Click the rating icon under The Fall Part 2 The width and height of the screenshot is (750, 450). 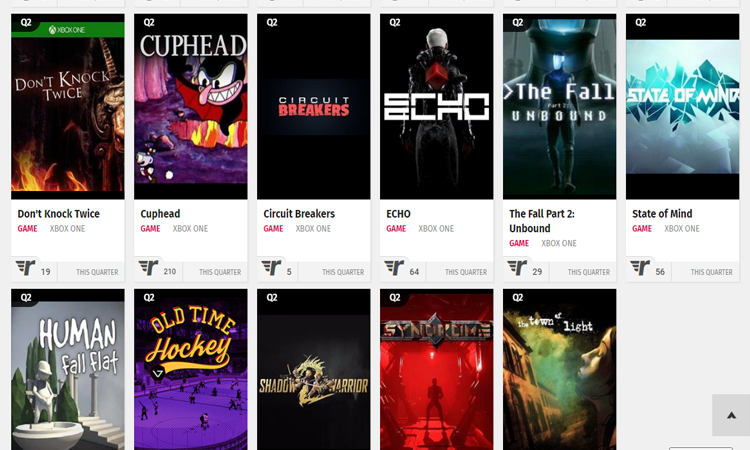(517, 267)
